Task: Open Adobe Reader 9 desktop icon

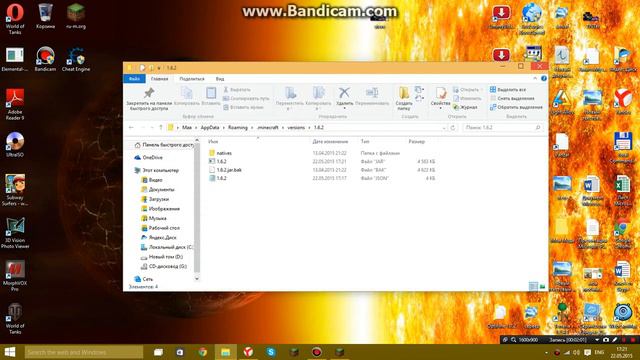Action: pyautogui.click(x=15, y=104)
